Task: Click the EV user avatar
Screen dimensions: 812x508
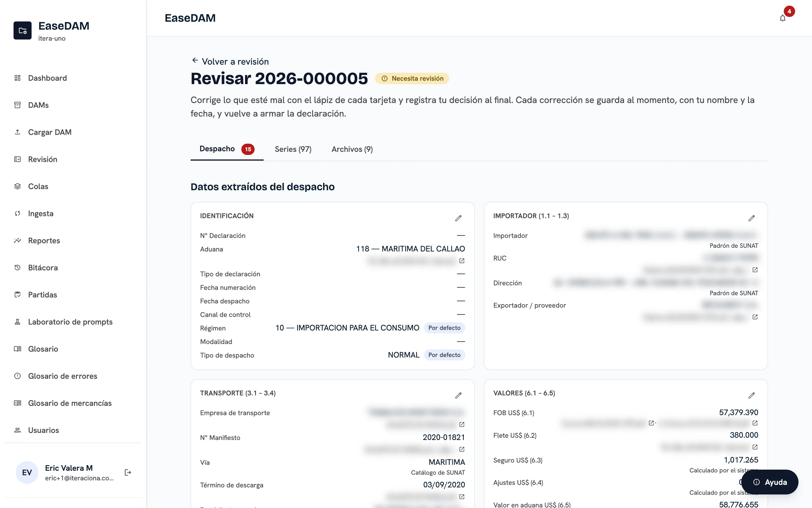Action: click(27, 472)
